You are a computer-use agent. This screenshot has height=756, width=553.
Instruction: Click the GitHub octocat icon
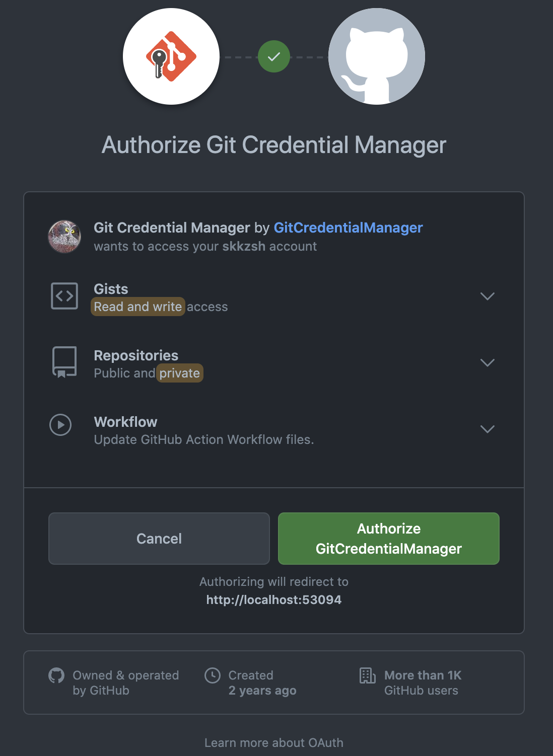point(376,56)
